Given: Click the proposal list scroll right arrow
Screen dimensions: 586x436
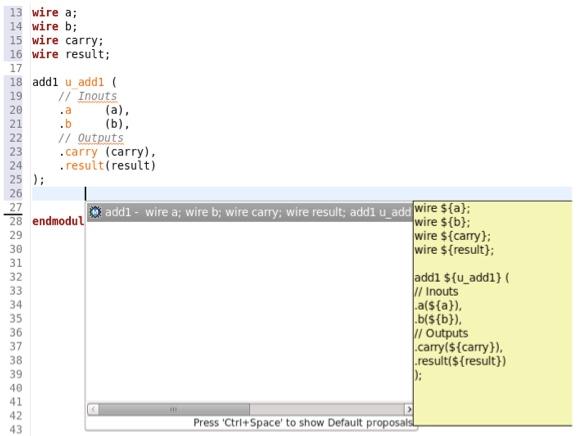Looking at the screenshot, I should point(409,409).
